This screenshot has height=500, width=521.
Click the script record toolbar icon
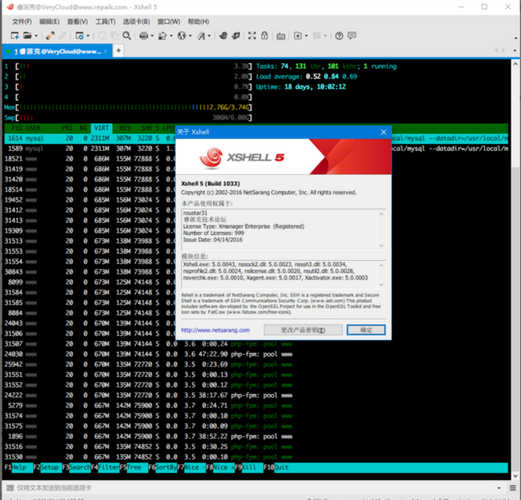pos(298,36)
